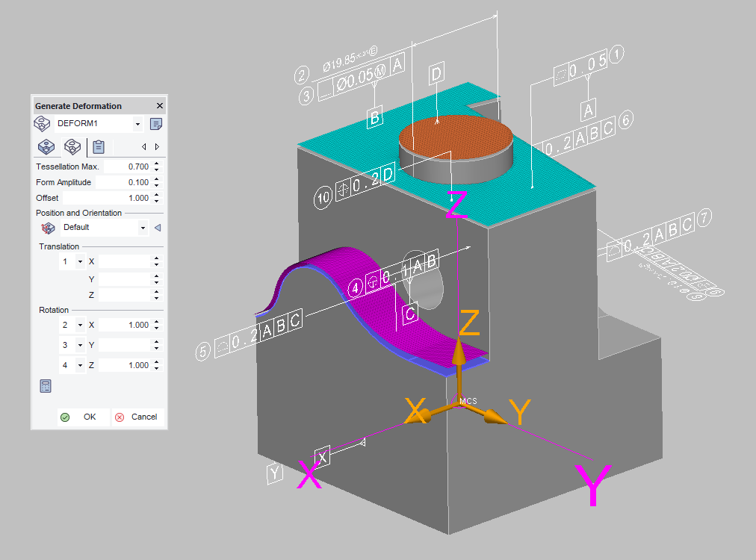Screen dimensions: 756x560
Task: Switch to the first solid-model tab
Action: coord(46,146)
